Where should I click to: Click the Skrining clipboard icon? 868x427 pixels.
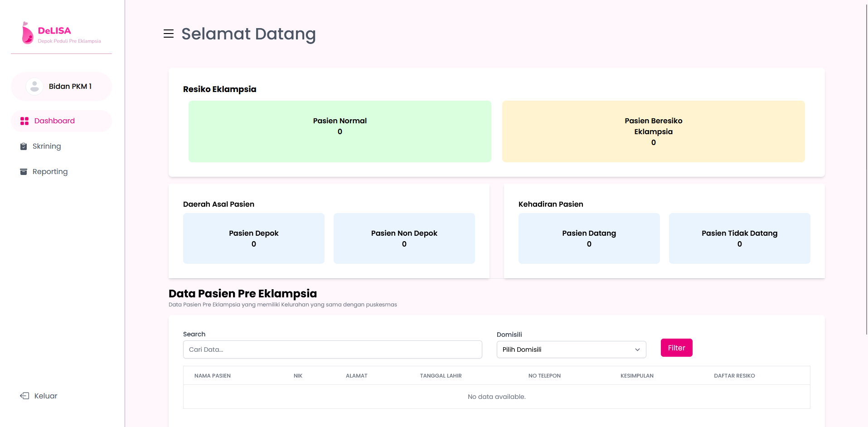[24, 146]
